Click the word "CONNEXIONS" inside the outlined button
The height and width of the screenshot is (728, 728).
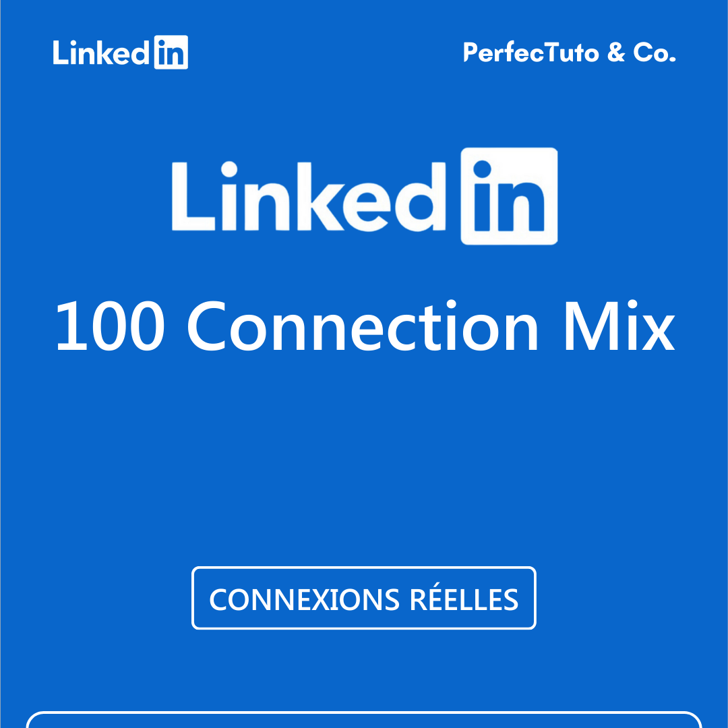point(304,599)
